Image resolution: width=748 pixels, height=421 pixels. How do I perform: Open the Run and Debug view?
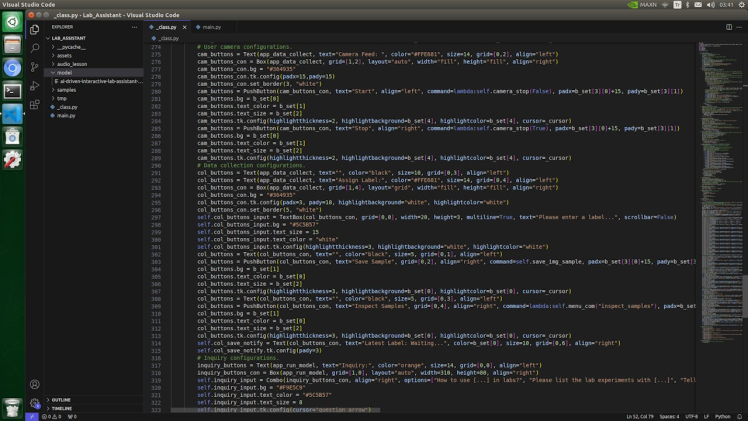(x=35, y=86)
